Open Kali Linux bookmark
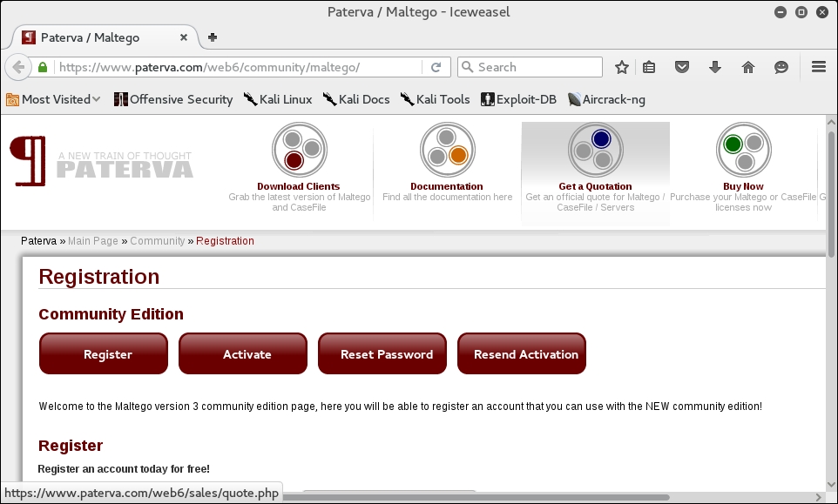The width and height of the screenshot is (838, 504). coord(278,99)
